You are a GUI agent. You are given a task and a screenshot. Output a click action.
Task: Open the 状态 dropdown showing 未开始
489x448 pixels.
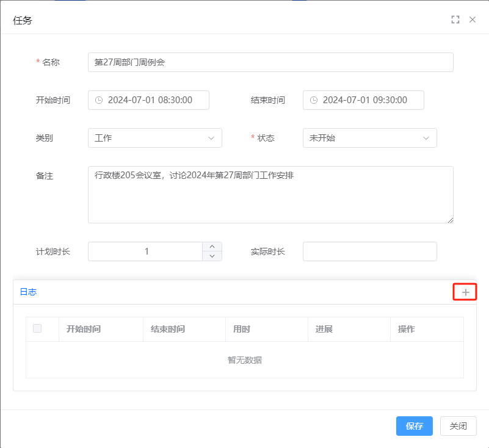(x=369, y=138)
